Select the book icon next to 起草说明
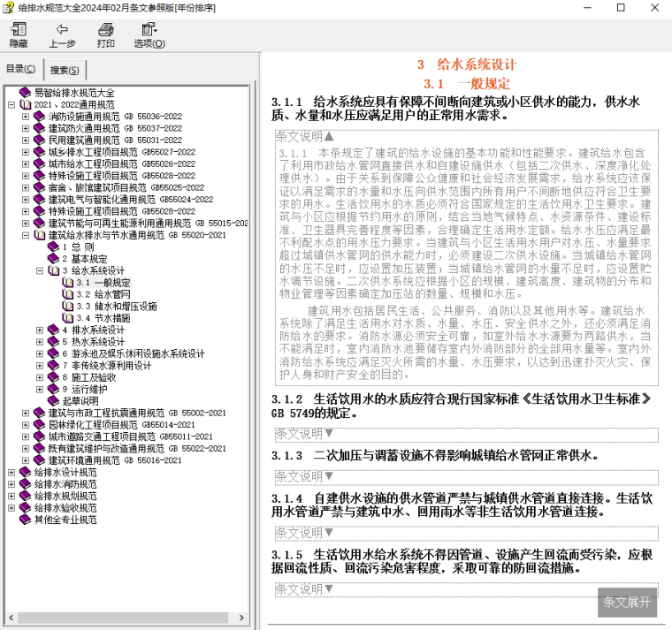The width and height of the screenshot is (672, 630). tap(54, 401)
